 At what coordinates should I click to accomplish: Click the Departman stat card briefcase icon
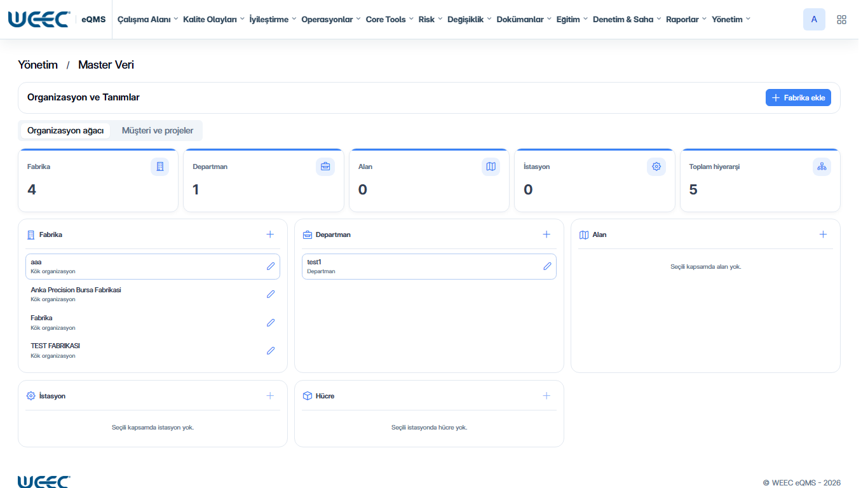(325, 166)
